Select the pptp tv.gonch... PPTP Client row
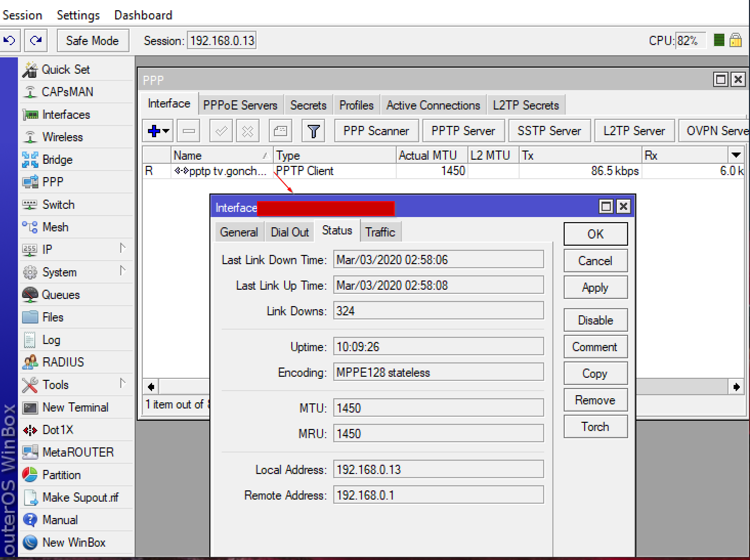The width and height of the screenshot is (750, 560). [x=443, y=171]
